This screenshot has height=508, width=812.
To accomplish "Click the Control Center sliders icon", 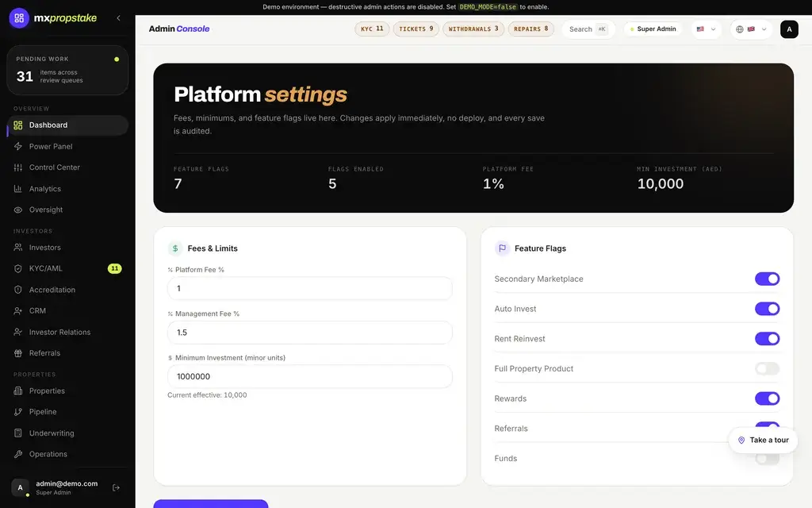I will (18, 167).
